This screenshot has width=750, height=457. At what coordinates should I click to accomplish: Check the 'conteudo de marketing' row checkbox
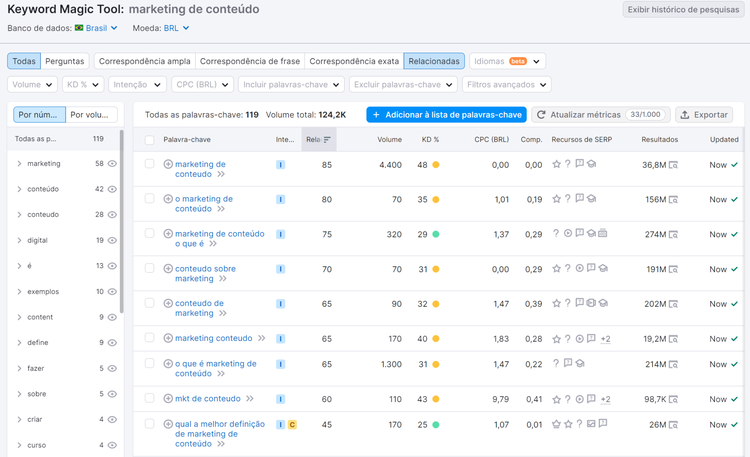150,303
